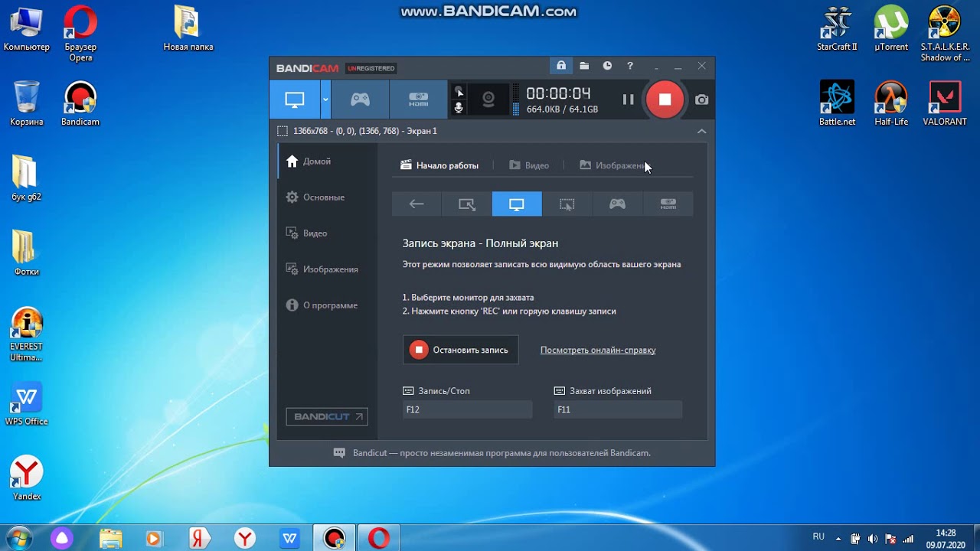Screen dimensions: 980x551
Task: Collapse the panel with chevron arrow
Action: 701,131
